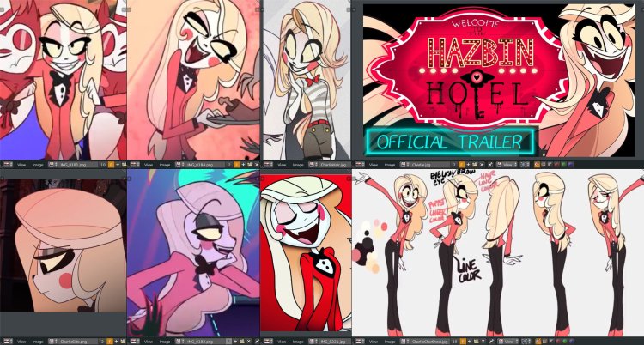
Task: Open editor type selector in IMG_0221.jpg panel
Action: click(269, 341)
